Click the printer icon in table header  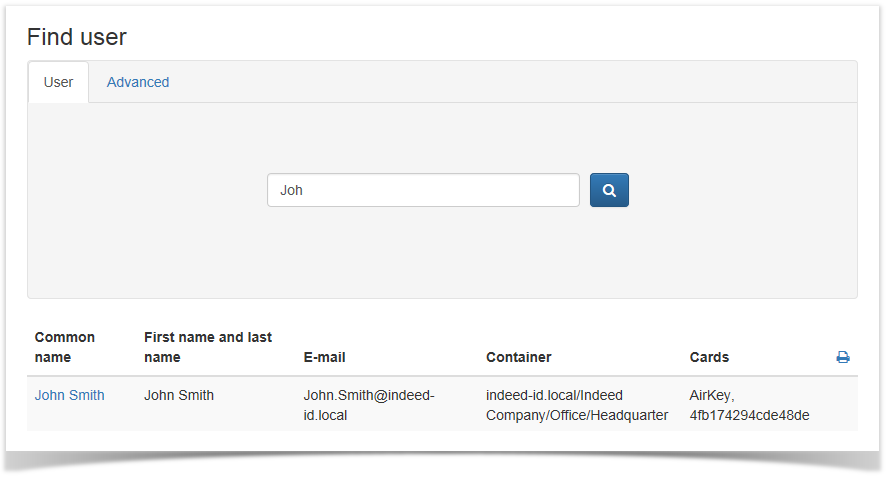point(843,357)
